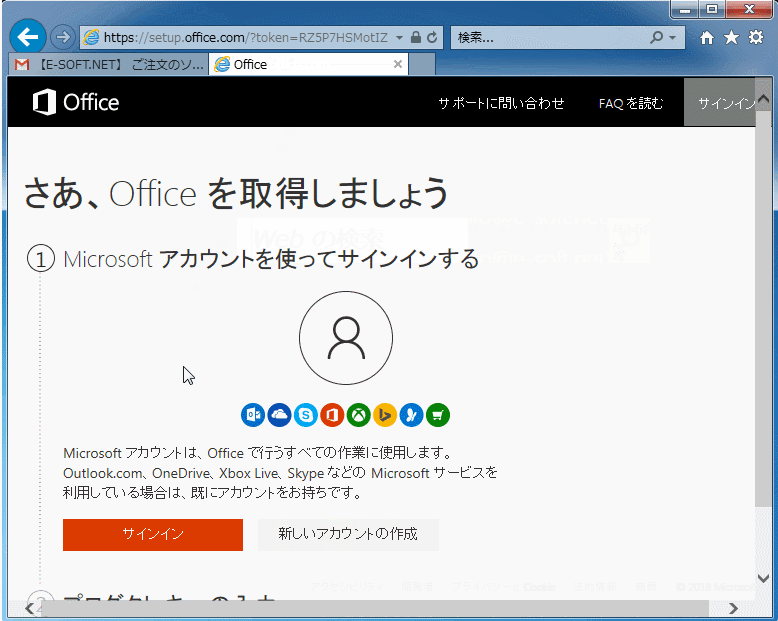Close the Office tab with its X
The image size is (778, 621).
click(x=397, y=64)
